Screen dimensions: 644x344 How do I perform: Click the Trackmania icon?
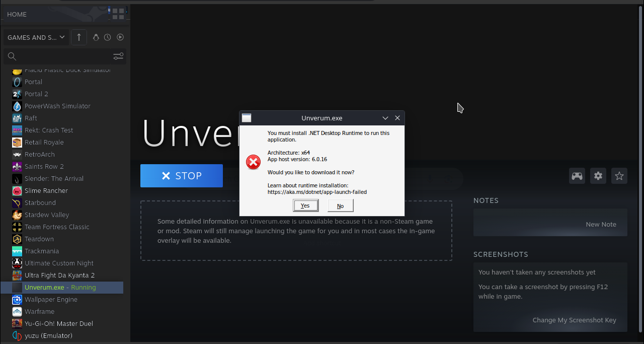click(17, 251)
